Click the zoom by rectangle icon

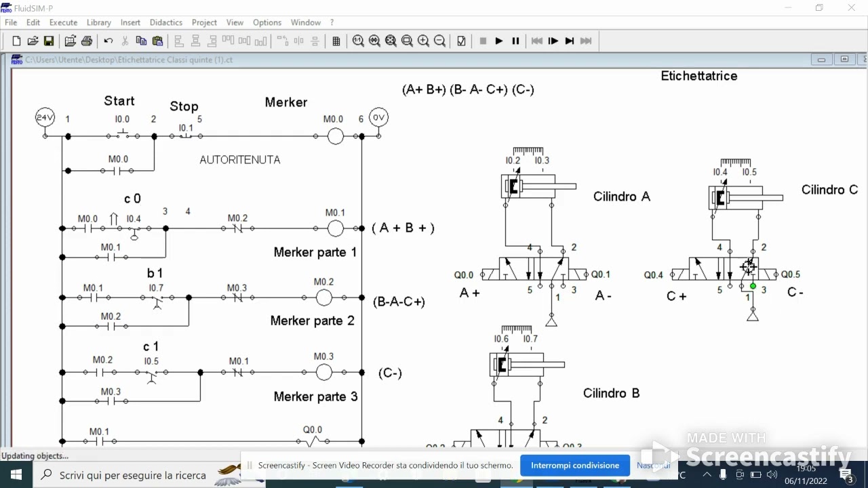point(407,41)
